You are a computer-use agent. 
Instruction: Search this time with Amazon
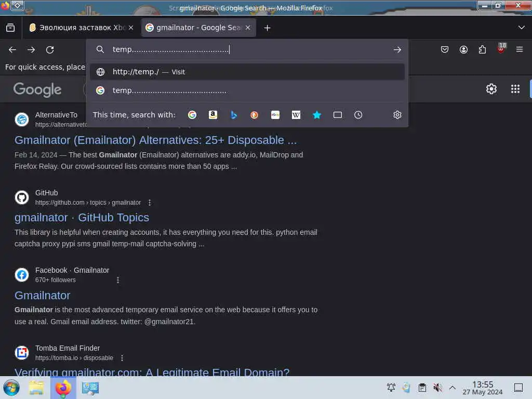coord(212,115)
